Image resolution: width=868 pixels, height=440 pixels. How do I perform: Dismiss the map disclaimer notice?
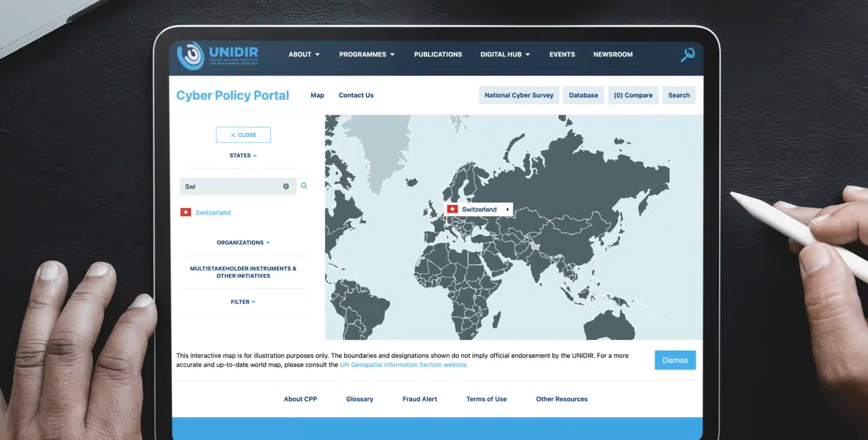pos(675,360)
